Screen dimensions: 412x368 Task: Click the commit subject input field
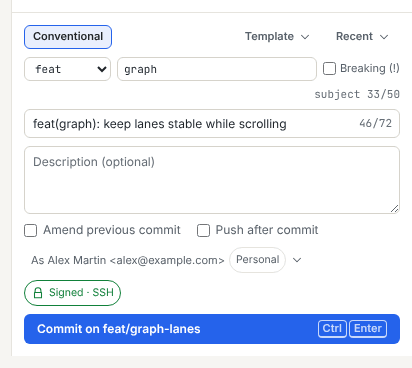click(x=212, y=124)
